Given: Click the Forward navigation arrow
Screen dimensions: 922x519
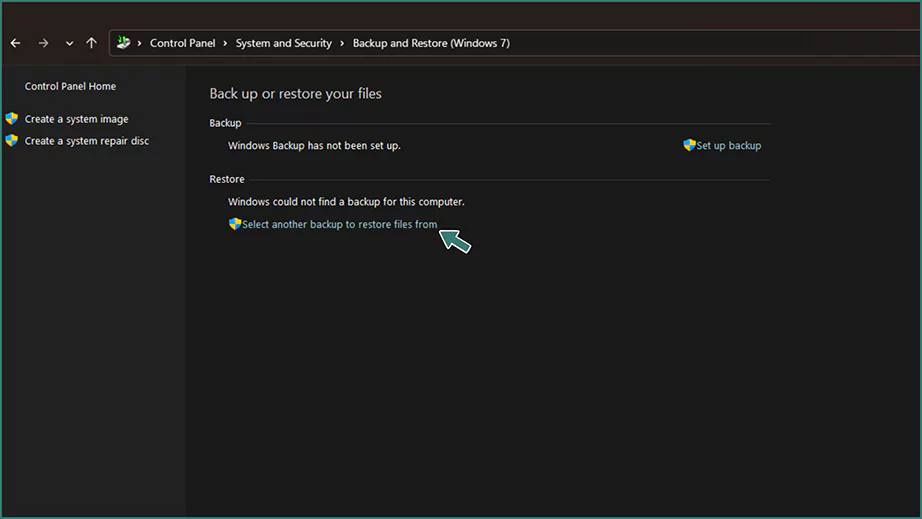Looking at the screenshot, I should click(43, 43).
